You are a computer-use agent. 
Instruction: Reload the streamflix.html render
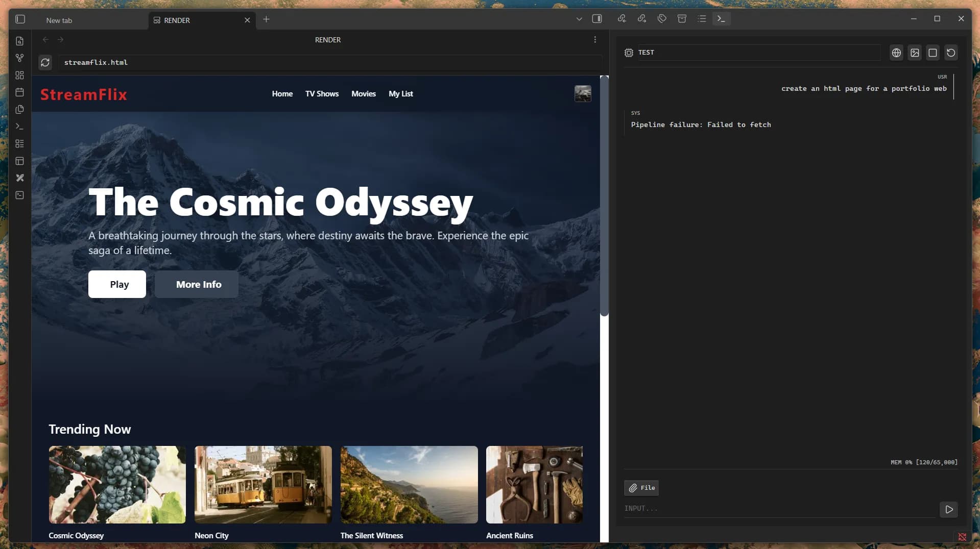(45, 62)
